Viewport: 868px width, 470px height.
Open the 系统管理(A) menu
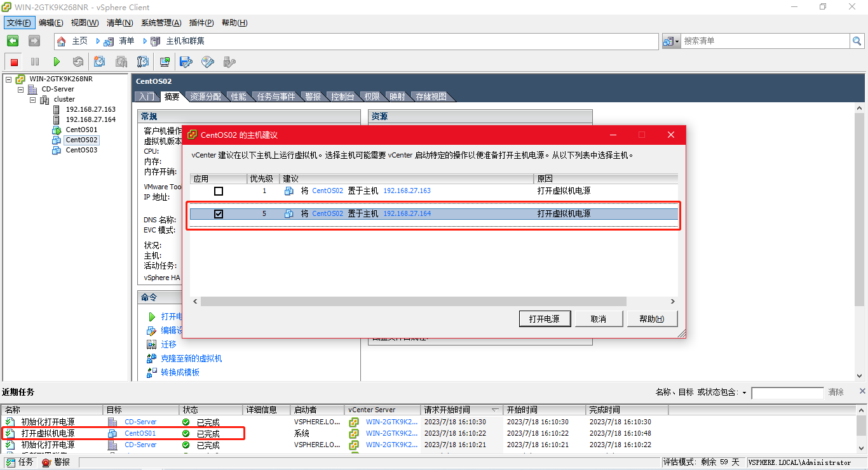tap(161, 23)
